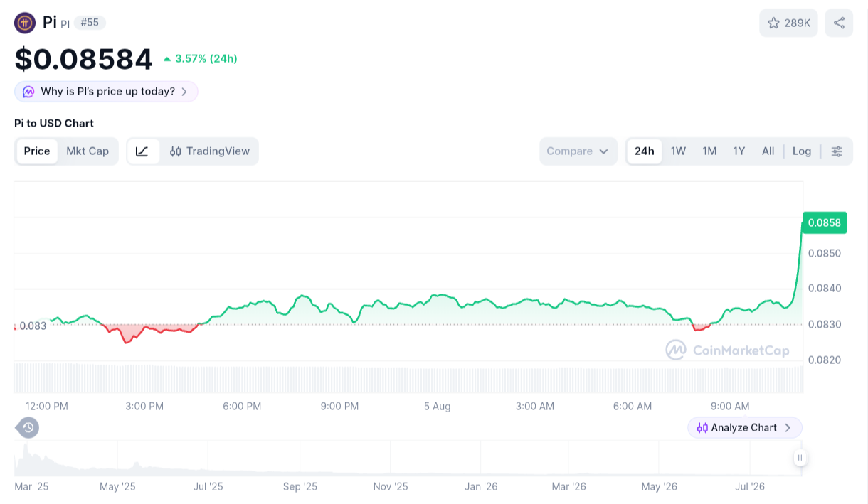Click the CoinMarketCap watermark logo

pos(727,350)
